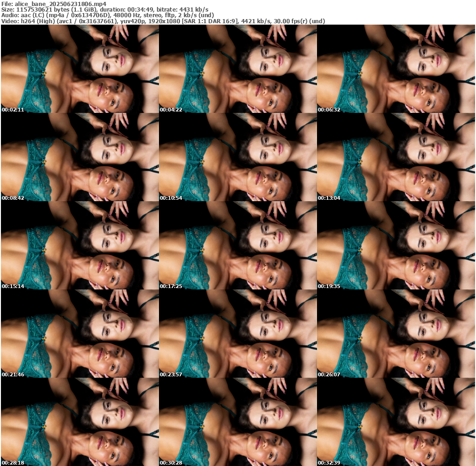Click the Size and duration info line

point(105,9)
